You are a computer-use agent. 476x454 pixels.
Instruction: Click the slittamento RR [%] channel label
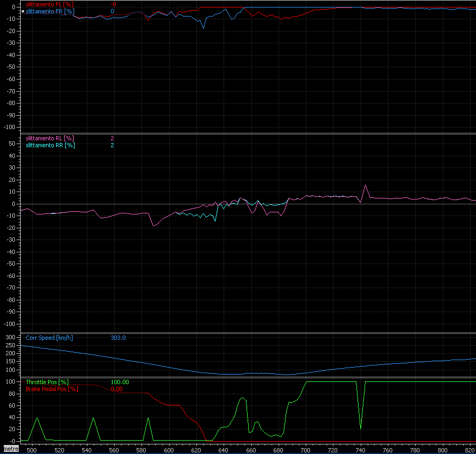50,145
